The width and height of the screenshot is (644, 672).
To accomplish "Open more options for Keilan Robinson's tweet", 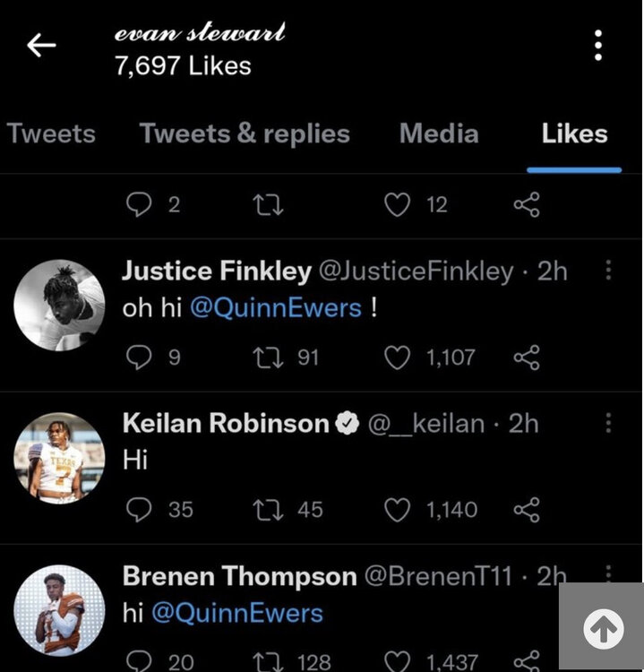I will [x=609, y=422].
